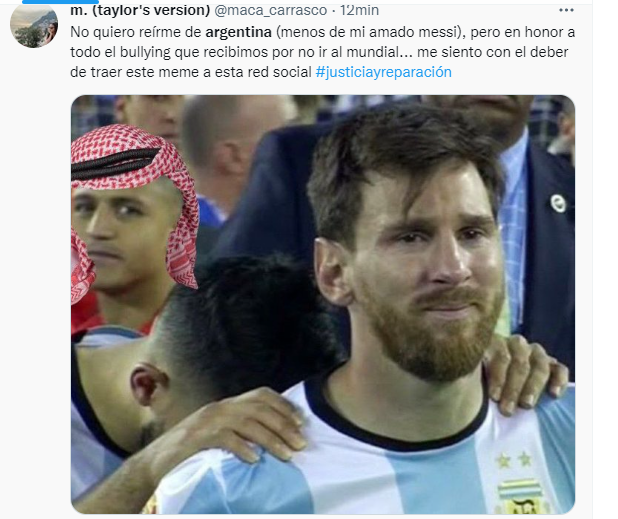Click the two gold stars above the crest

coord(514,460)
